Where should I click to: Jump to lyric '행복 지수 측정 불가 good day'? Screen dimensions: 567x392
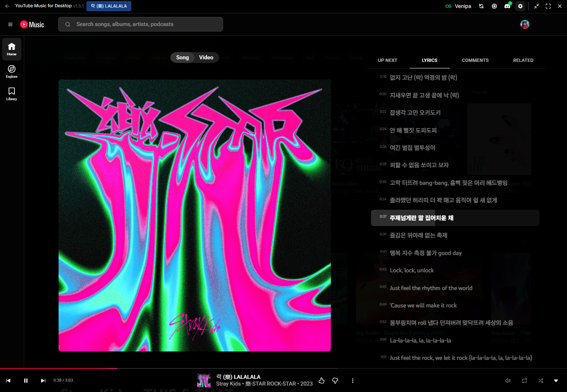(x=455, y=253)
